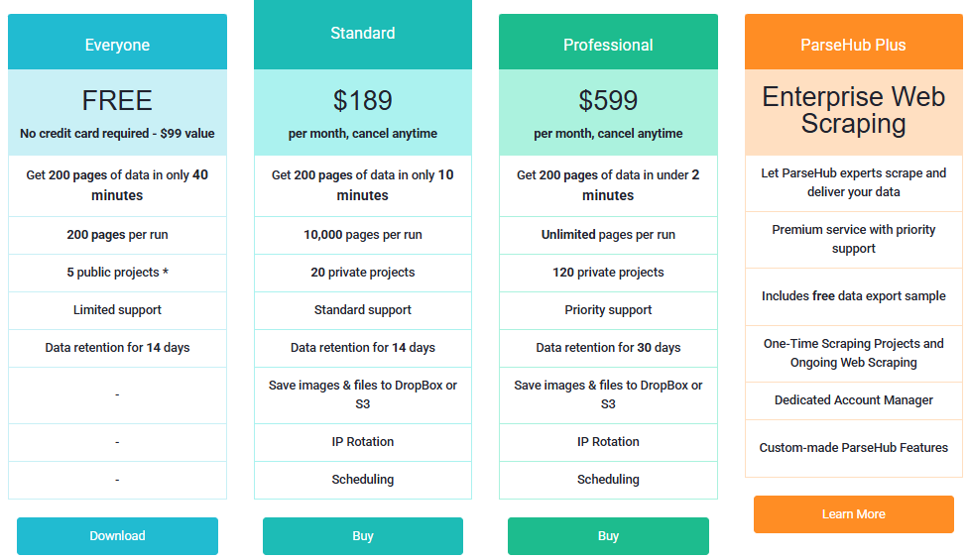Select the Professional plan header

pyautogui.click(x=608, y=45)
